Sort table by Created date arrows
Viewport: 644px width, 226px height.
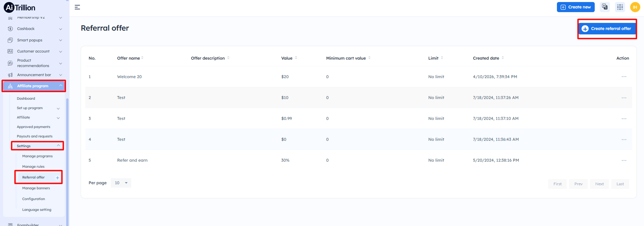503,58
